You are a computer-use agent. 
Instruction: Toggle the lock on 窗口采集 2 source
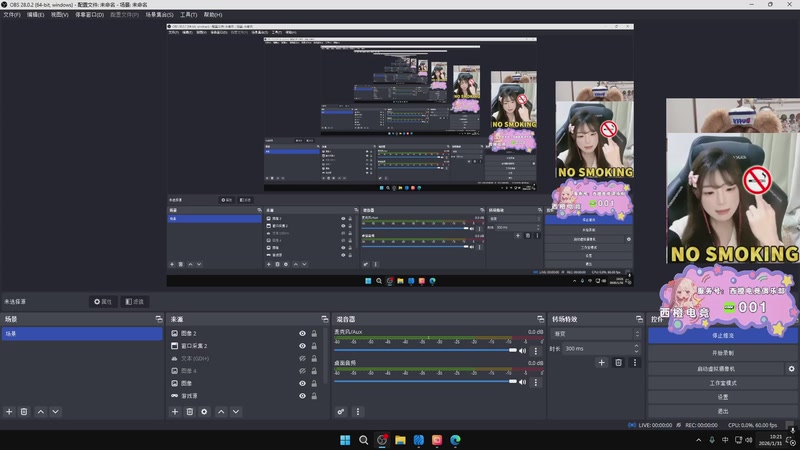pyautogui.click(x=314, y=346)
